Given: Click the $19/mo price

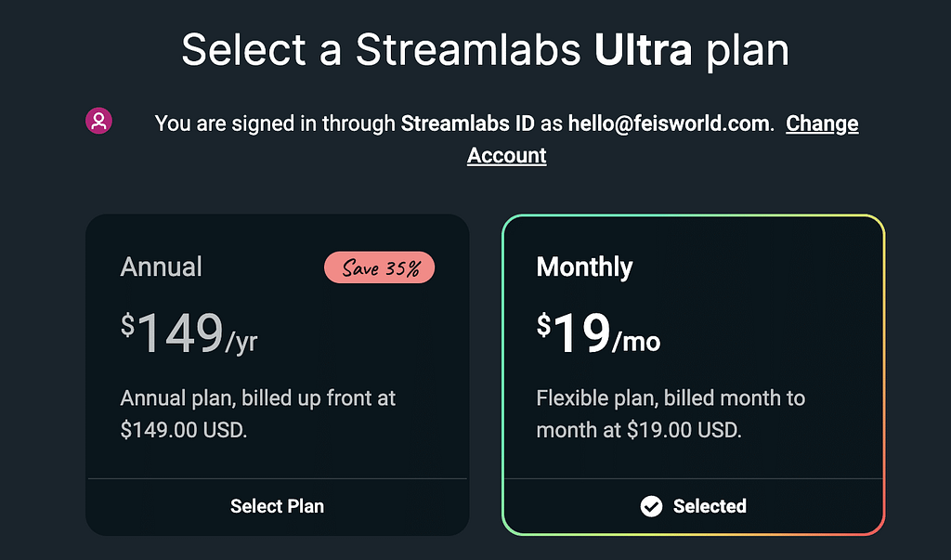Looking at the screenshot, I should (597, 334).
